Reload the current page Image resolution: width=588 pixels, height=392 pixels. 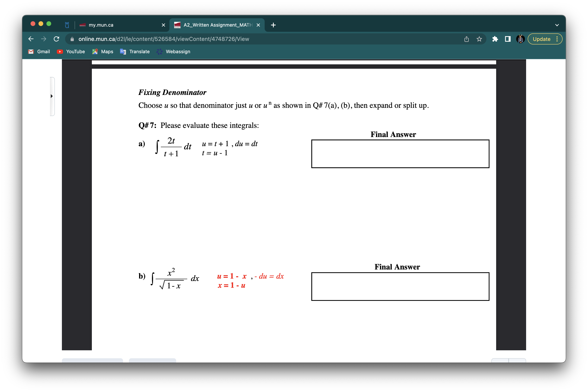56,39
